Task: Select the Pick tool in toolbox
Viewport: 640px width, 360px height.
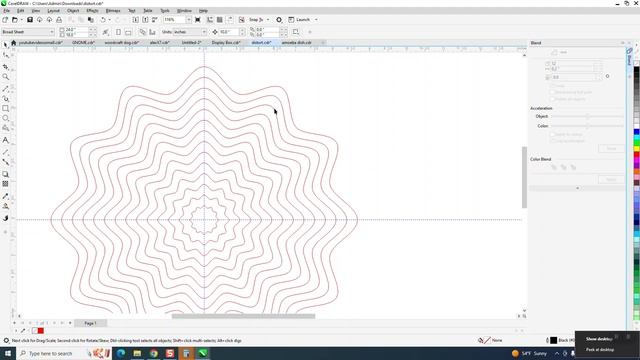Action: [x=5, y=45]
